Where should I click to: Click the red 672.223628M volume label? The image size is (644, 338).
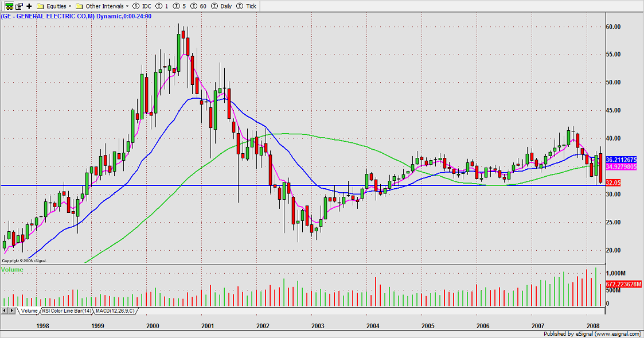[x=623, y=284]
